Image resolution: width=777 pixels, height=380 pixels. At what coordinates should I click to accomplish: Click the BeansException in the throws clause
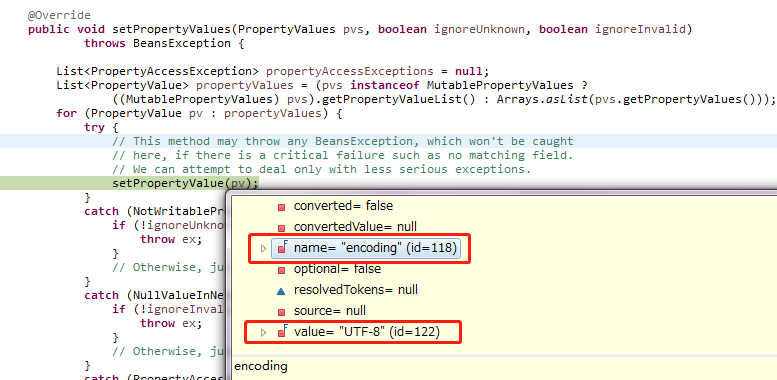182,43
